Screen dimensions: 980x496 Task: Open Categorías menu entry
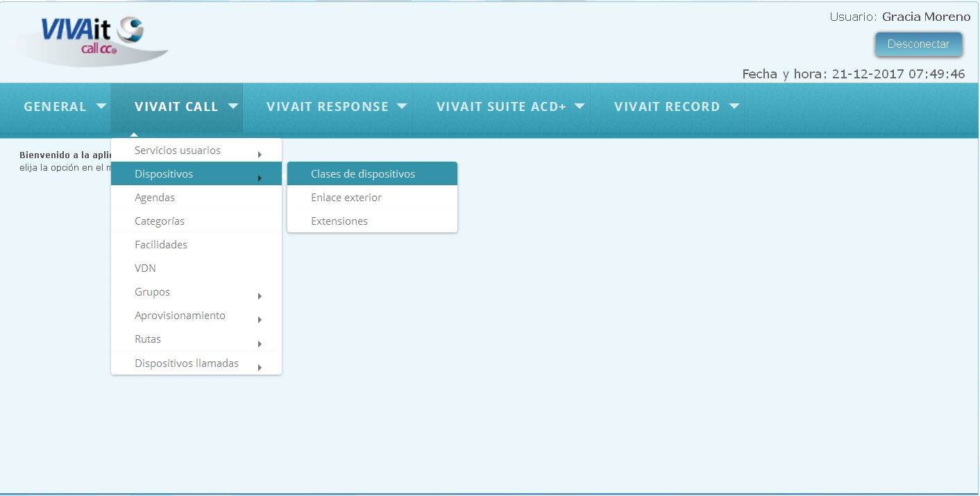[196, 221]
